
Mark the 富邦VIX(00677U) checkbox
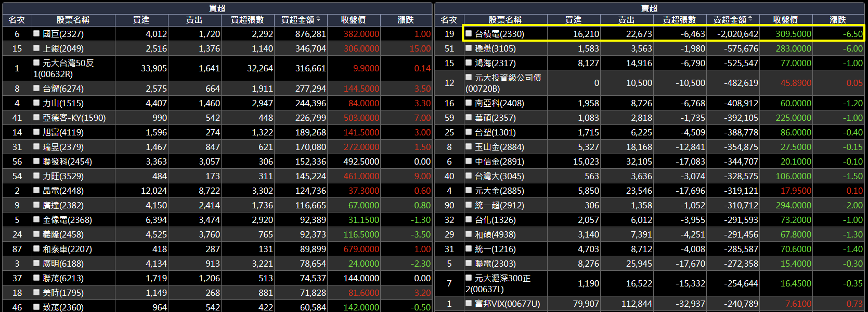(x=469, y=303)
